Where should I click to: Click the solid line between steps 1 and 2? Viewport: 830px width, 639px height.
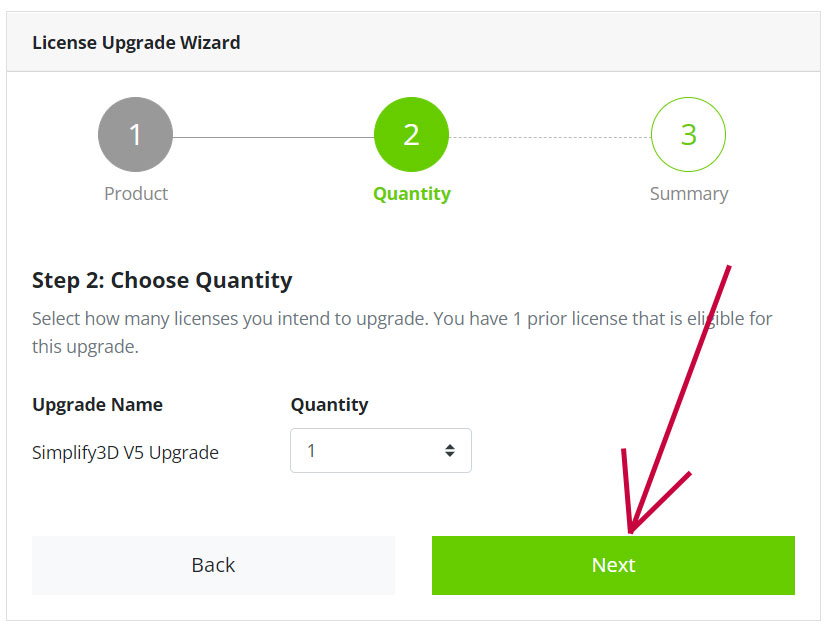tap(273, 136)
